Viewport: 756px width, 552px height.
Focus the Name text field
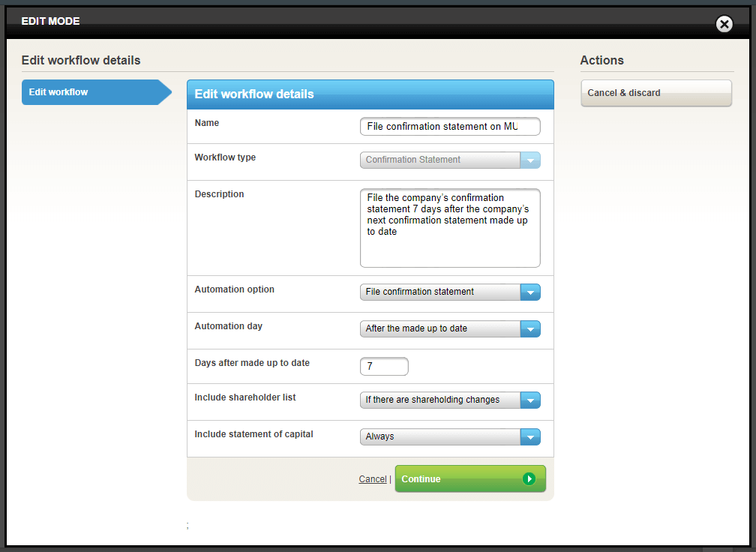click(x=449, y=127)
